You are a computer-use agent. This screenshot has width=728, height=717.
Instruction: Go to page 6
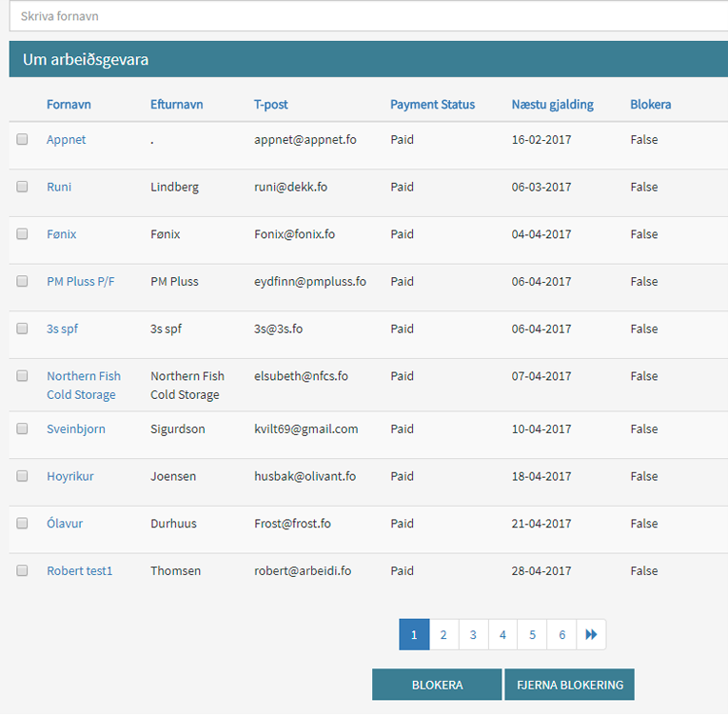[561, 634]
